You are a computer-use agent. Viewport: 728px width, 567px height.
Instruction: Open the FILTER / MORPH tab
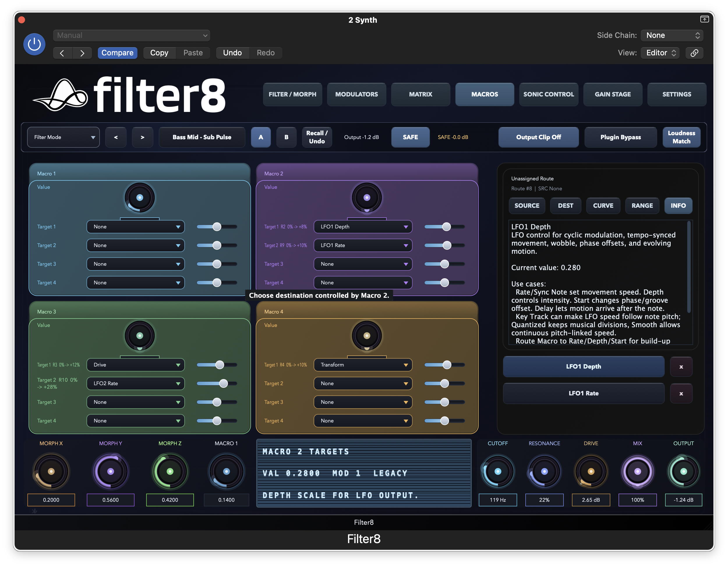tap(292, 94)
